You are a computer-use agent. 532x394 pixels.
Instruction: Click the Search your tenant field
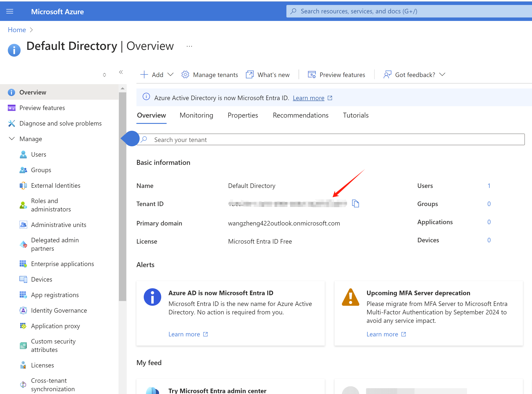(334, 140)
